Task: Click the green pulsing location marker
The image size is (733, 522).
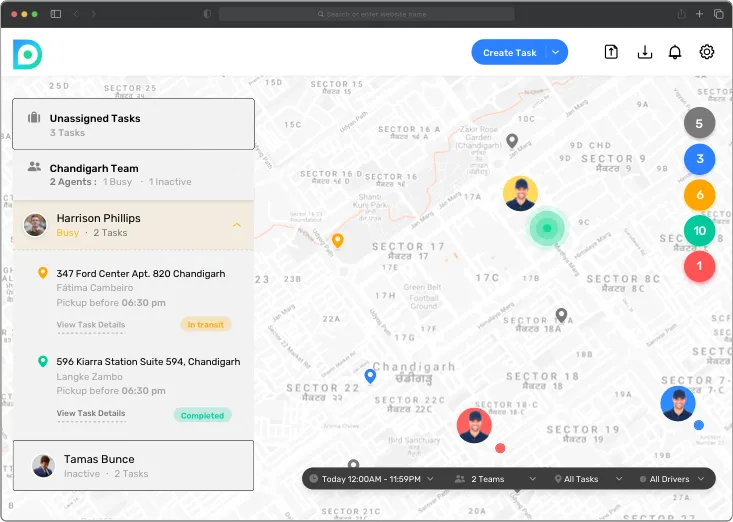Action: (x=546, y=228)
